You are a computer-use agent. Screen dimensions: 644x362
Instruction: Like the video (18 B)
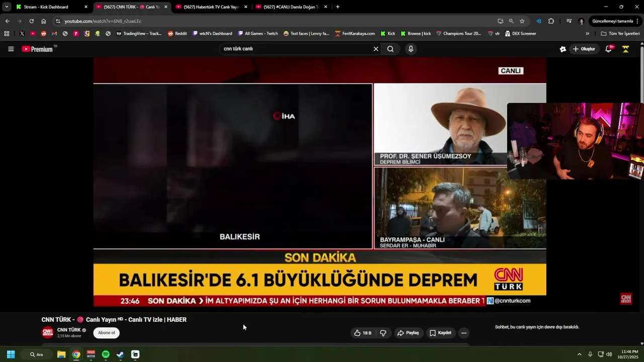pos(363,333)
